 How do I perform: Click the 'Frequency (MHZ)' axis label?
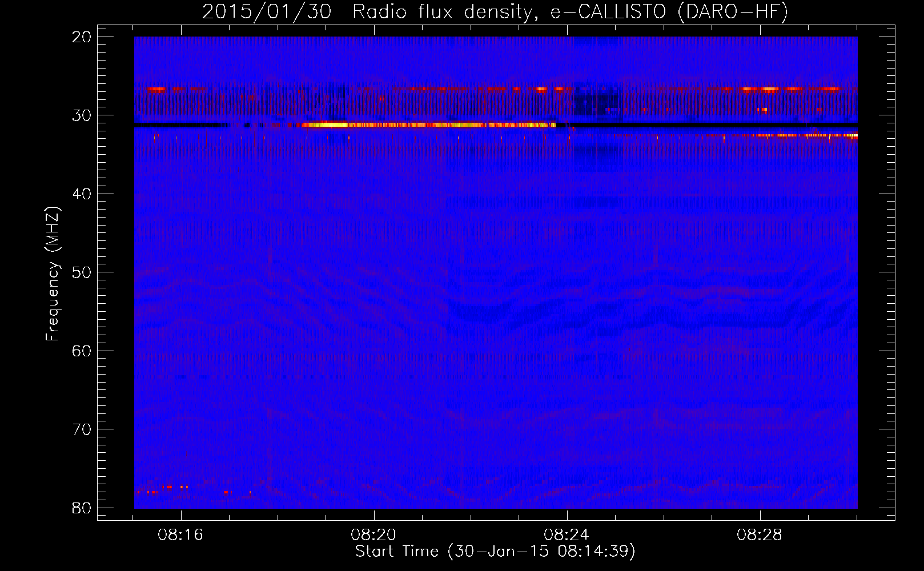click(53, 274)
